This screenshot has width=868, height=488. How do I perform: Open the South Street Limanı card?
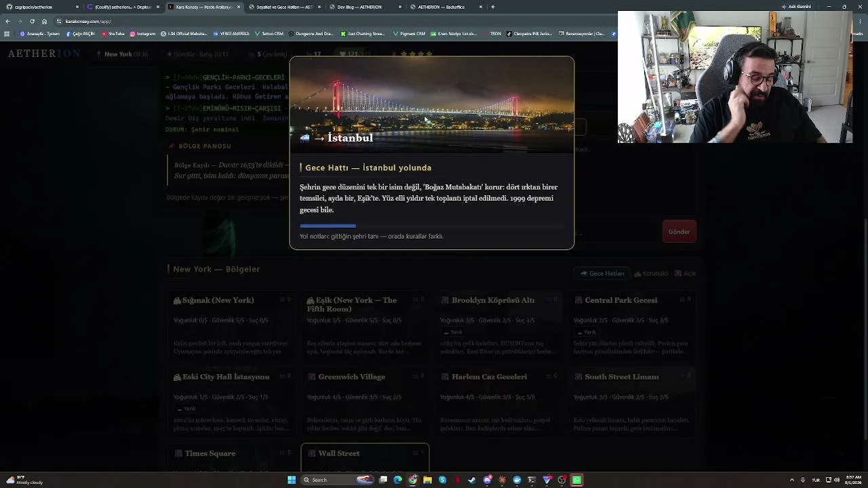[x=631, y=401]
